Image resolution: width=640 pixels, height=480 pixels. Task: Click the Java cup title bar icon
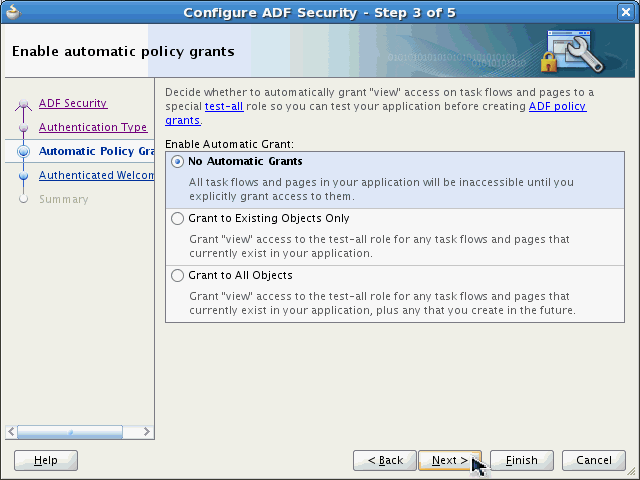(13, 12)
